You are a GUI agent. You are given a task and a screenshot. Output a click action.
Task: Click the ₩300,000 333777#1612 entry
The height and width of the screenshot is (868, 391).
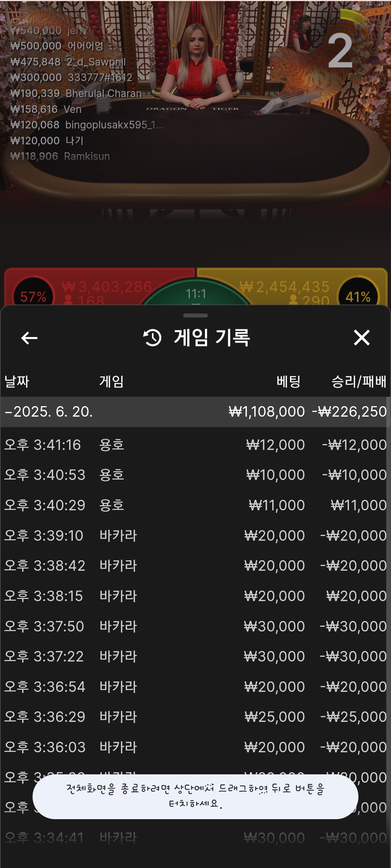click(71, 77)
